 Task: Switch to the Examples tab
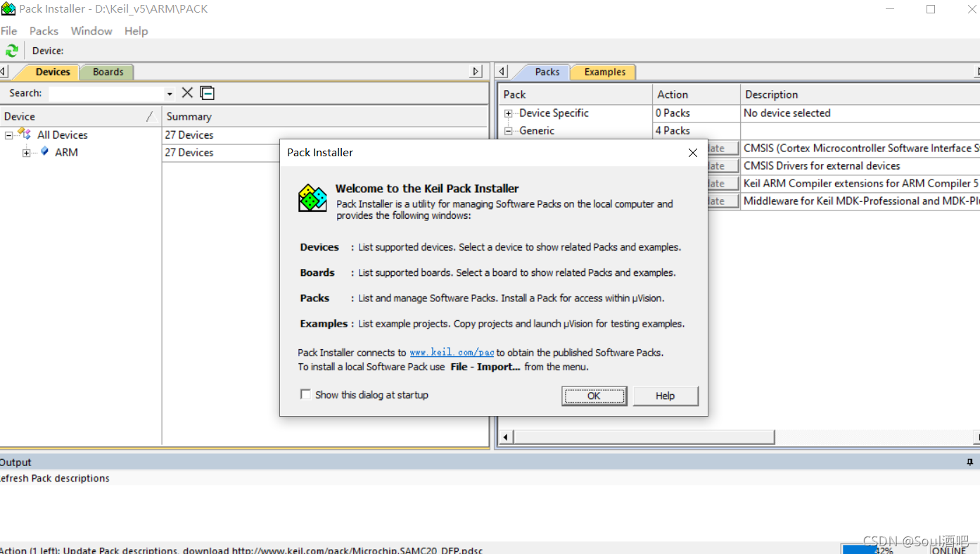tap(604, 72)
